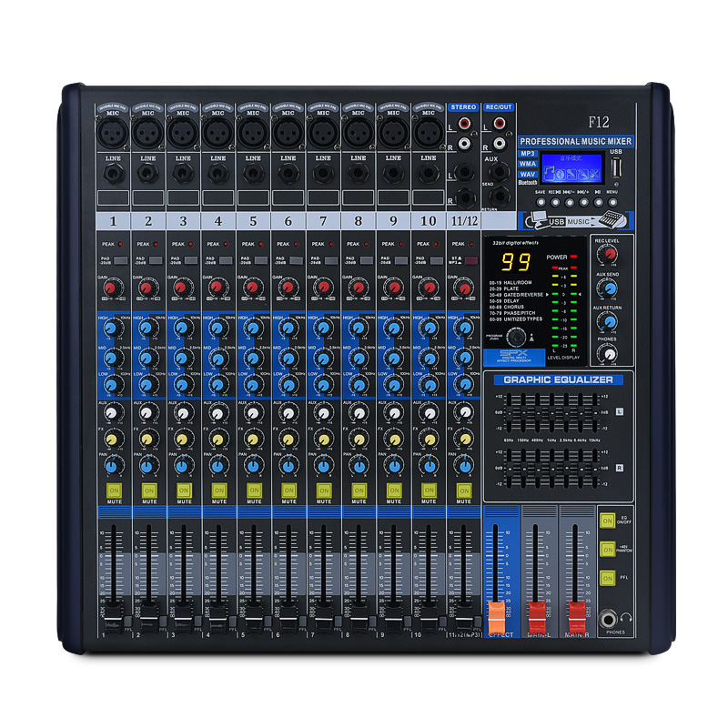Click the 'F12' model name
The width and height of the screenshot is (728, 728).
pos(599,122)
